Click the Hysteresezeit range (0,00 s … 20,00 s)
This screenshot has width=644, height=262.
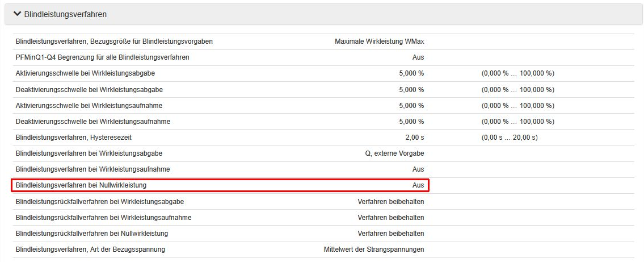[510, 138]
